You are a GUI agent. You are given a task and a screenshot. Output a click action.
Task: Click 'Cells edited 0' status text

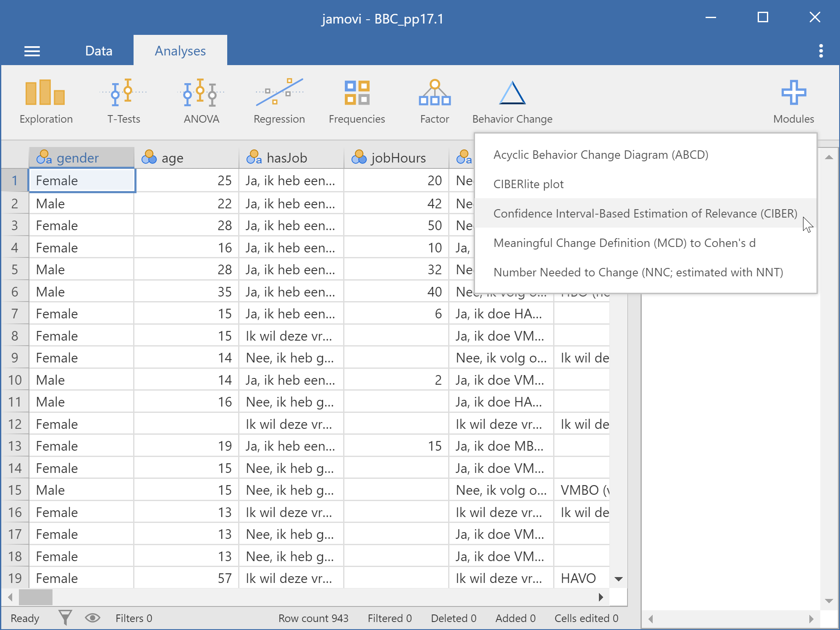coord(586,618)
